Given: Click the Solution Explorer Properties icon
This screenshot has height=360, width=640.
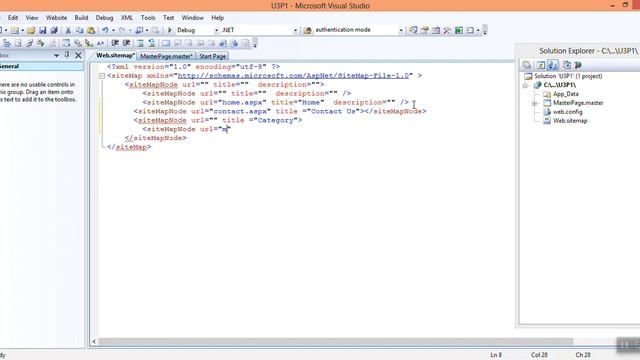Looking at the screenshot, I should 527,65.
